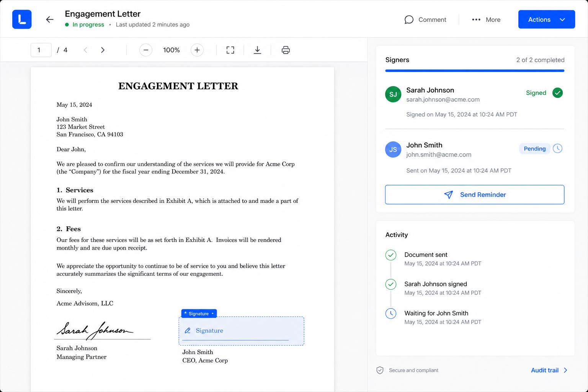Image resolution: width=588 pixels, height=392 pixels.
Task: Click john.smith@acme.com email
Action: [439, 155]
